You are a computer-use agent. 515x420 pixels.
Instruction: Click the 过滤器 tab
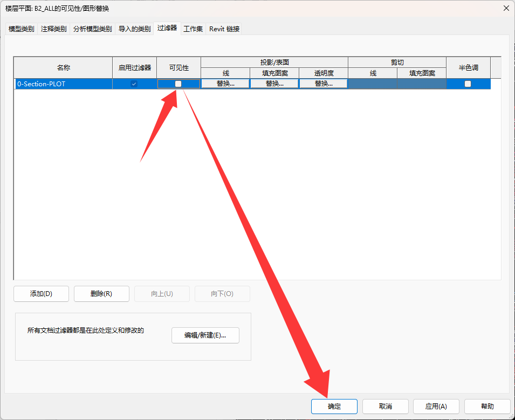(167, 28)
